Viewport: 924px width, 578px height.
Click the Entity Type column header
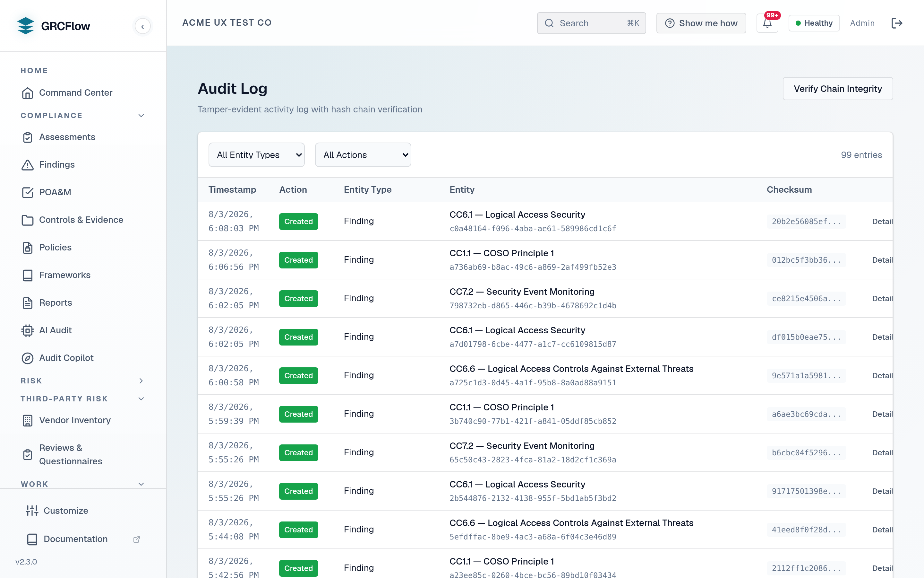coord(368,189)
